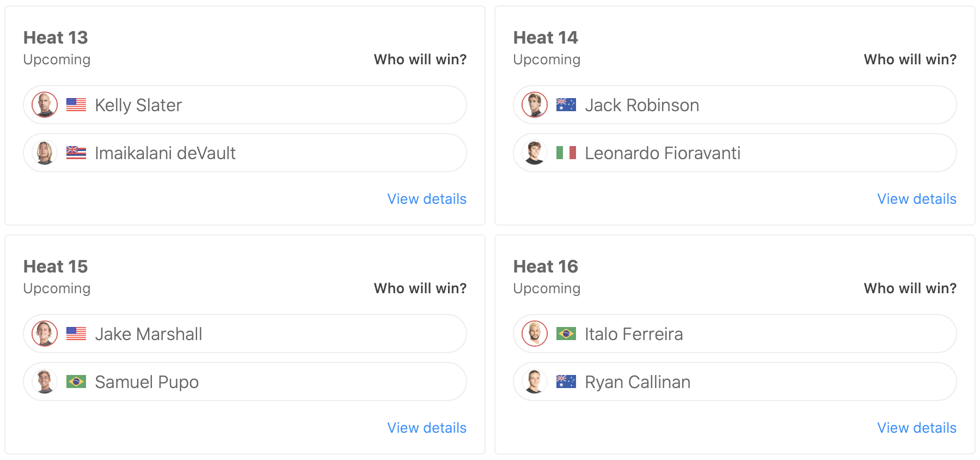Click the Heat 15 card title
Viewport: 980px width, 460px height.
(56, 267)
